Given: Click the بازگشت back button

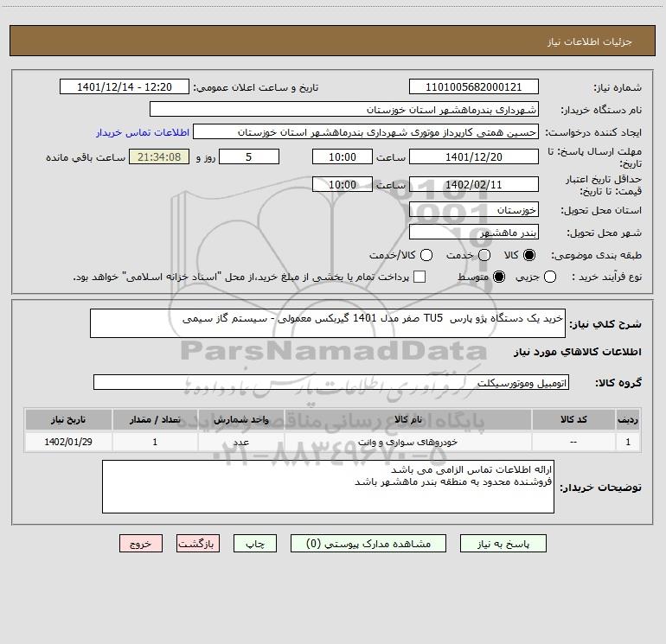Looking at the screenshot, I should tap(198, 544).
